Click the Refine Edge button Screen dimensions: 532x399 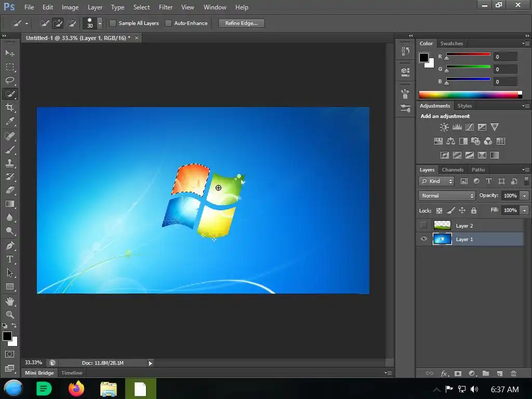coord(241,23)
